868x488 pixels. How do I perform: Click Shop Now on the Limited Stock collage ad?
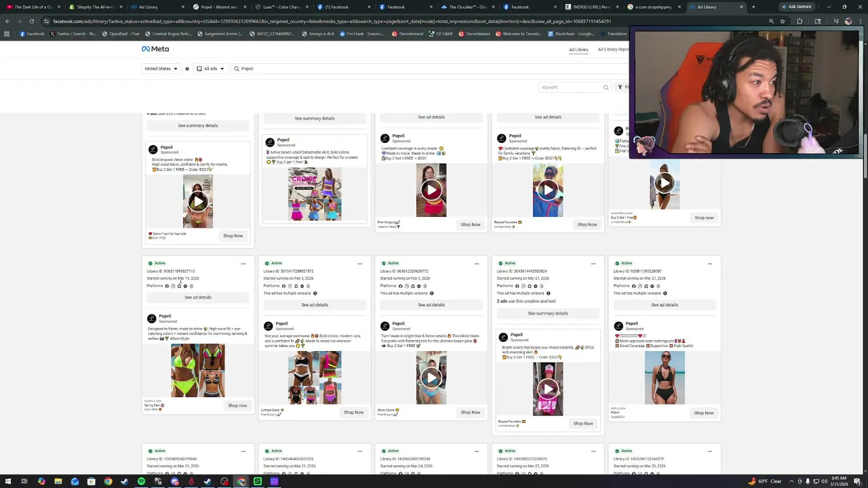click(353, 412)
